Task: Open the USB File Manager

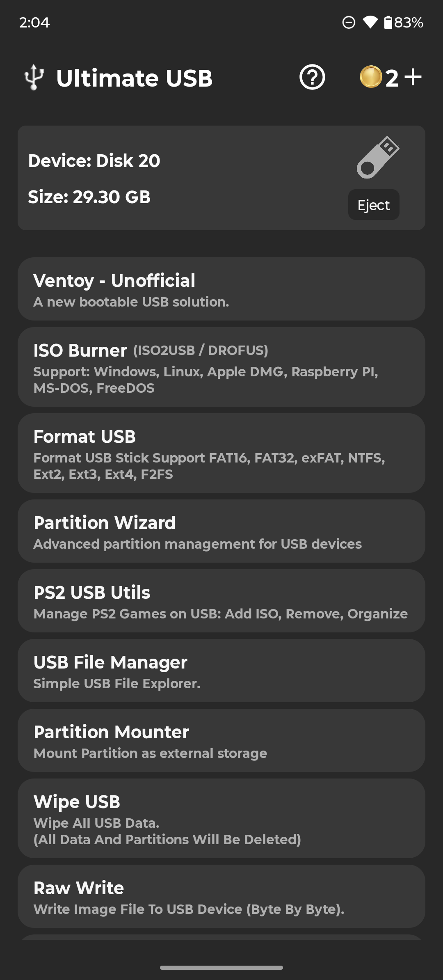Action: coord(221,671)
